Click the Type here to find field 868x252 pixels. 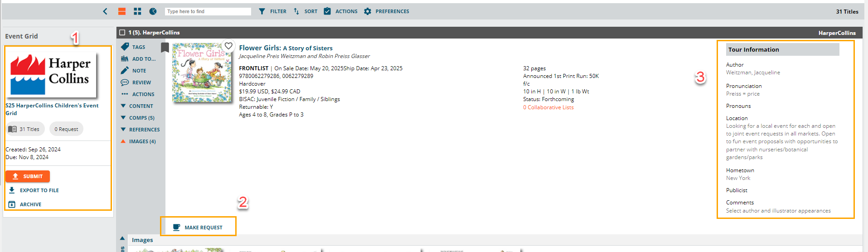208,11
